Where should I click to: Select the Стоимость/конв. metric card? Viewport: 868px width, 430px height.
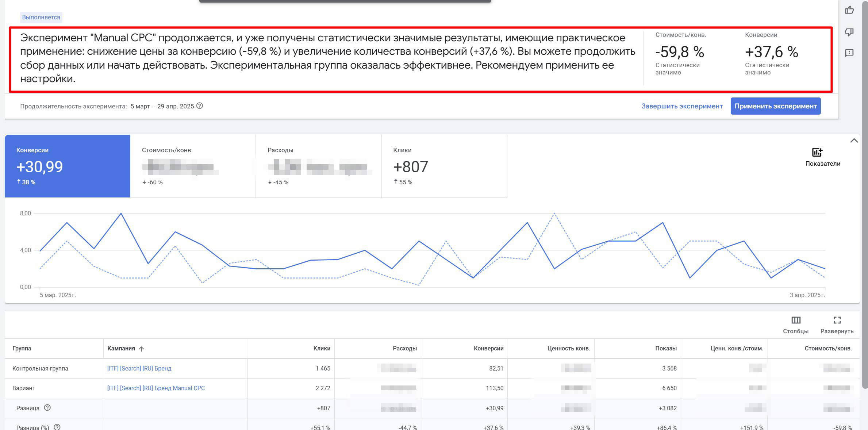(193, 166)
